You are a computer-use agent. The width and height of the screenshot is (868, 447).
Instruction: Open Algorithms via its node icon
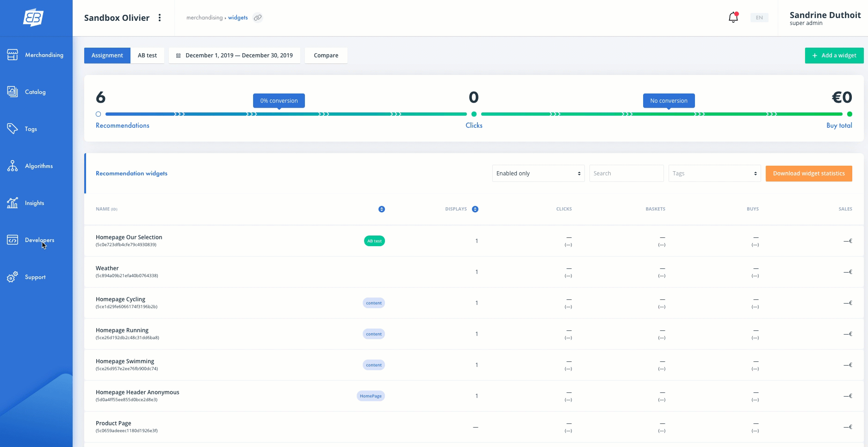(x=12, y=166)
